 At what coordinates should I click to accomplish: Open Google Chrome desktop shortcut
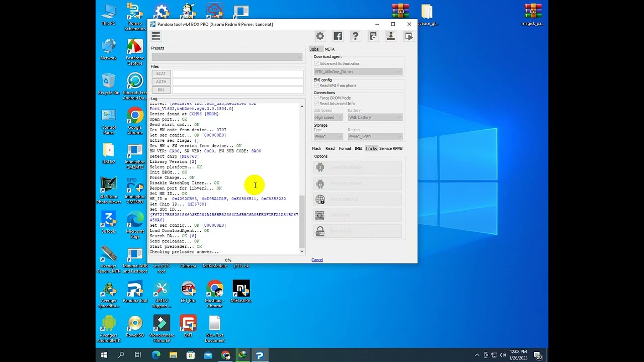[135, 121]
